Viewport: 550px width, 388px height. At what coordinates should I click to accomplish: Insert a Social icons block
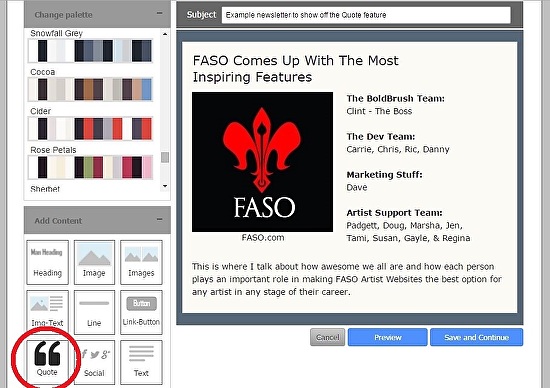point(94,362)
